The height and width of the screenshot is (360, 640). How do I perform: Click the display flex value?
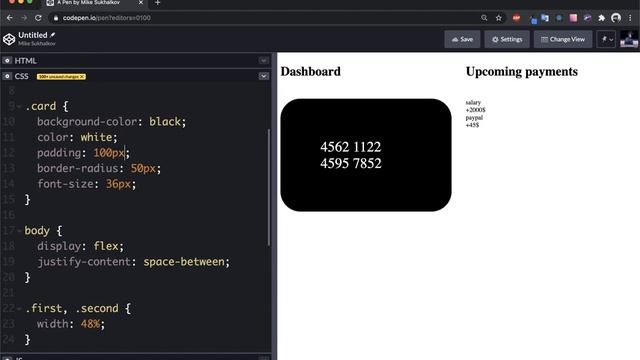pos(106,246)
